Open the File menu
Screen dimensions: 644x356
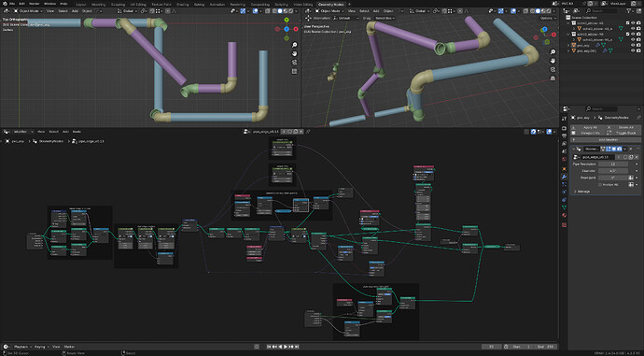point(12,4)
